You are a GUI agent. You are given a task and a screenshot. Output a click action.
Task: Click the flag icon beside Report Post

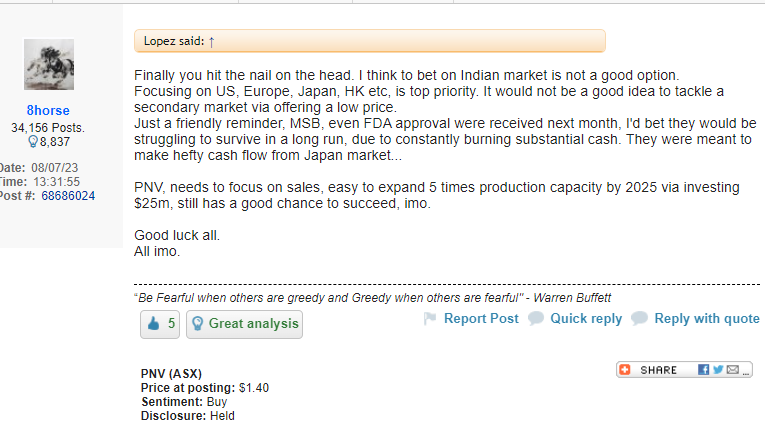pyautogui.click(x=430, y=318)
